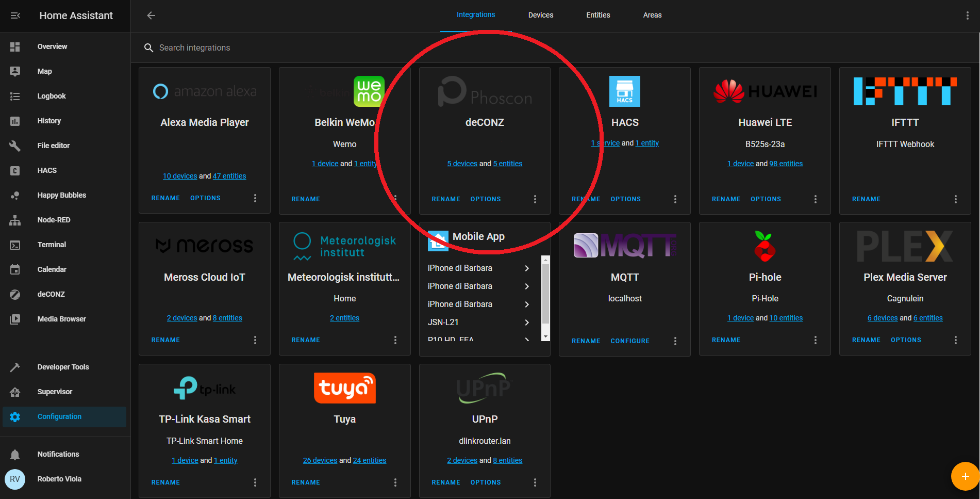Open the Overview dashboard icon
This screenshot has width=980, height=499.
(15, 46)
